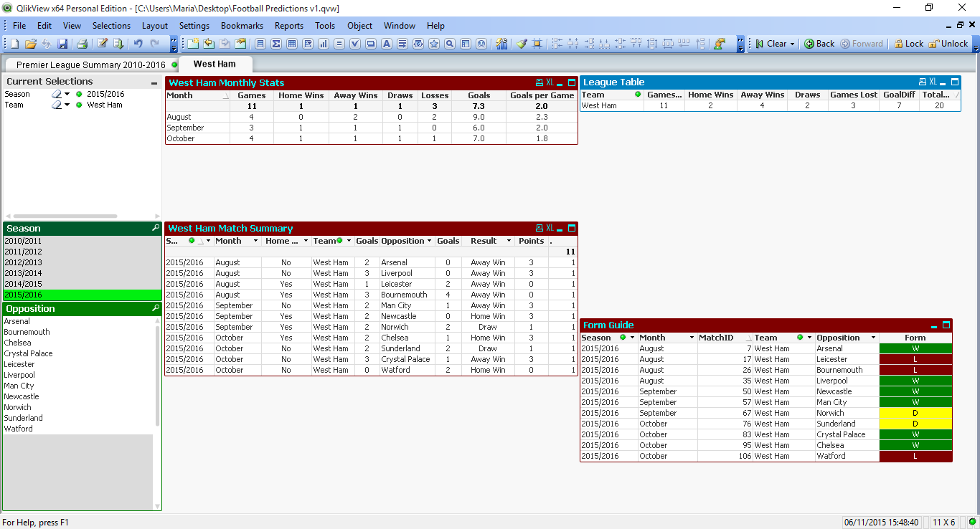The height and width of the screenshot is (529, 980).
Task: Sort League Table by GoalDiff header
Action: point(899,95)
